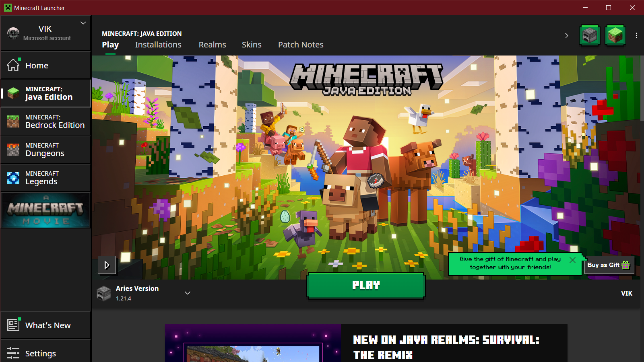This screenshot has width=644, height=362.
Task: Click the MINECRAFT: JAVA EDITION heading
Action: point(142,33)
